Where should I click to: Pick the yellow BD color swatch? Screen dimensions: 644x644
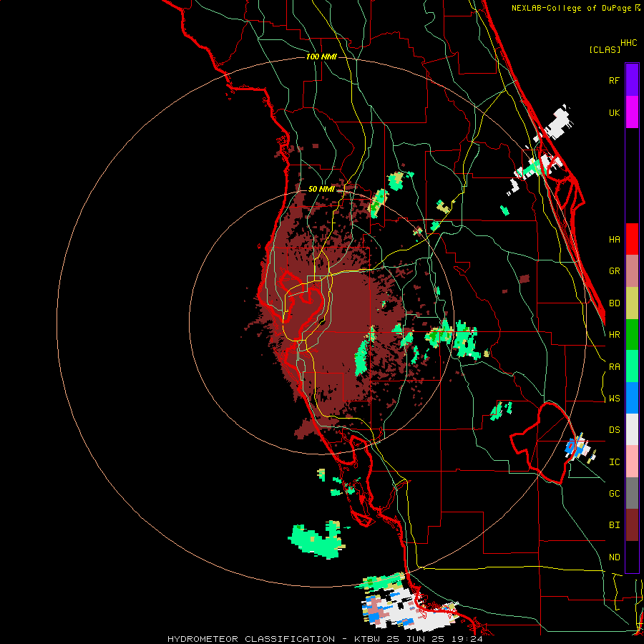click(x=632, y=303)
